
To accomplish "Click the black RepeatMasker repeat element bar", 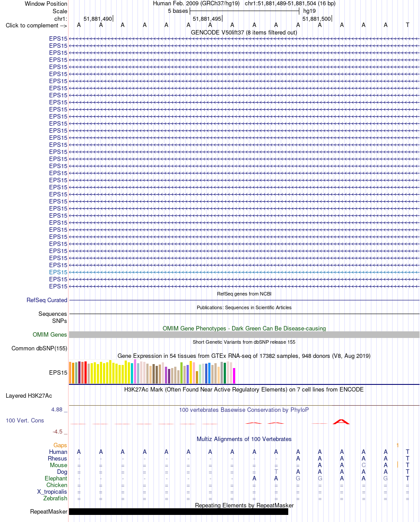I will pyautogui.click(x=178, y=512).
